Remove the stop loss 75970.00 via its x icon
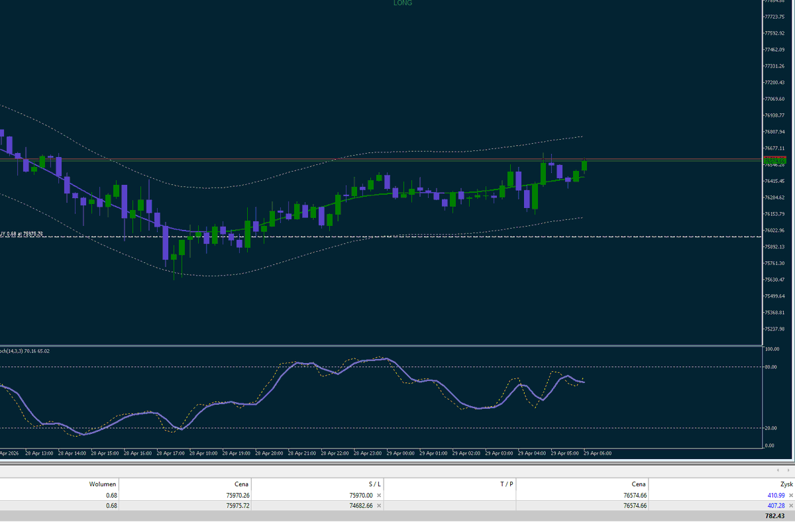The height and width of the screenshot is (532, 795). [378, 494]
